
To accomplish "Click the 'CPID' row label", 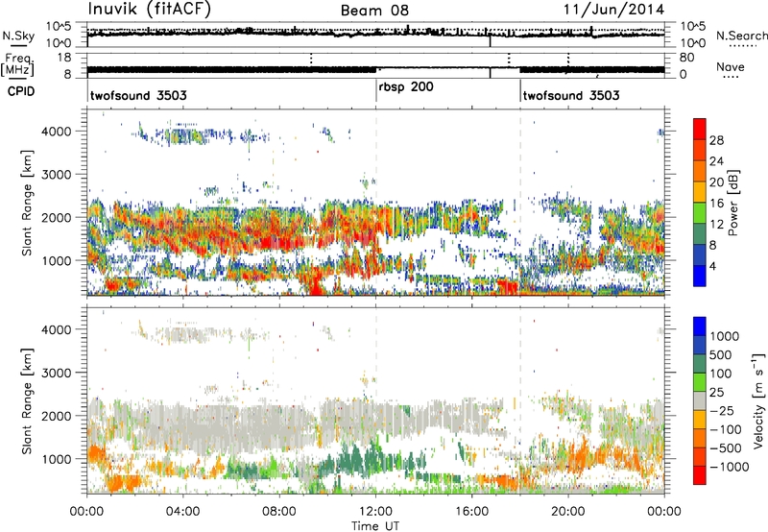I will click(x=21, y=91).
